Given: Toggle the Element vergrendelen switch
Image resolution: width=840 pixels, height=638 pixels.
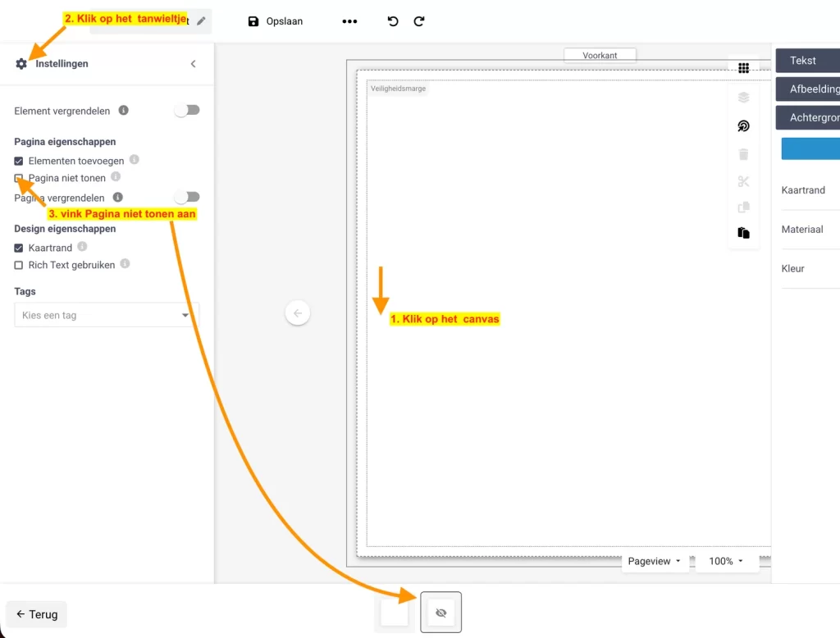Looking at the screenshot, I should point(187,110).
